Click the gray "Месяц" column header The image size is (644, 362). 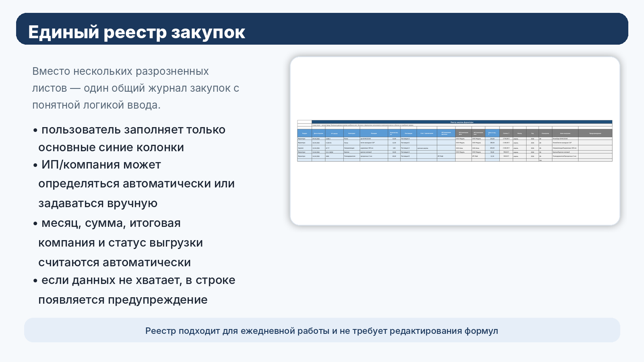coord(520,133)
